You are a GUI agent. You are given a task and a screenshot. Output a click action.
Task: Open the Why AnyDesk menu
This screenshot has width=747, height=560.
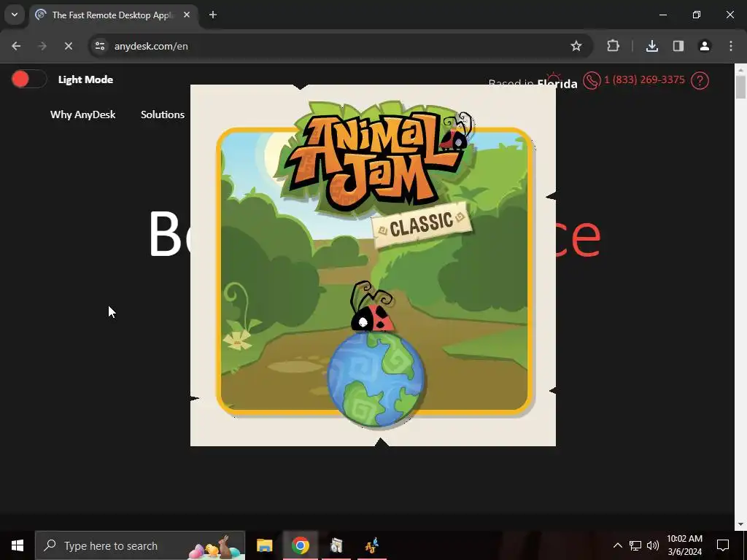(83, 114)
